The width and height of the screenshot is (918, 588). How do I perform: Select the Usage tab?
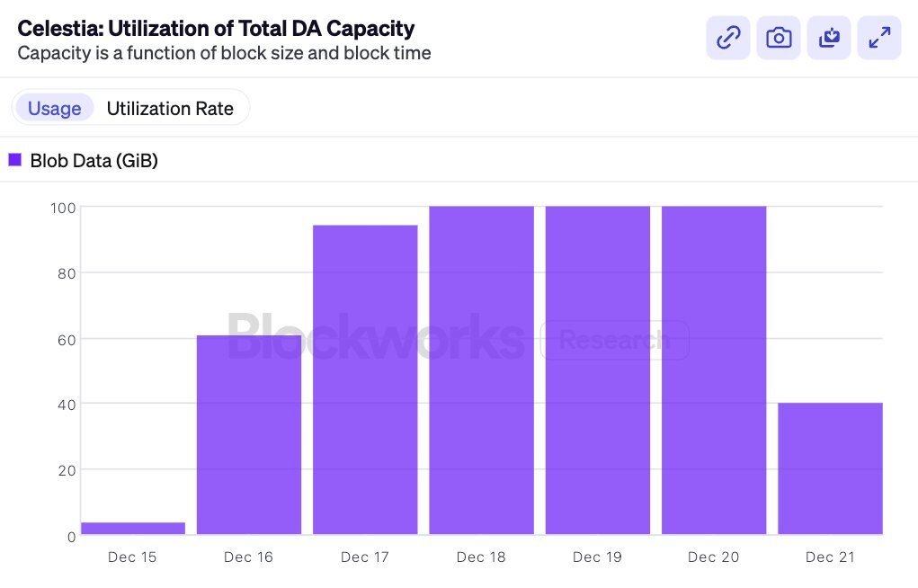pyautogui.click(x=54, y=109)
